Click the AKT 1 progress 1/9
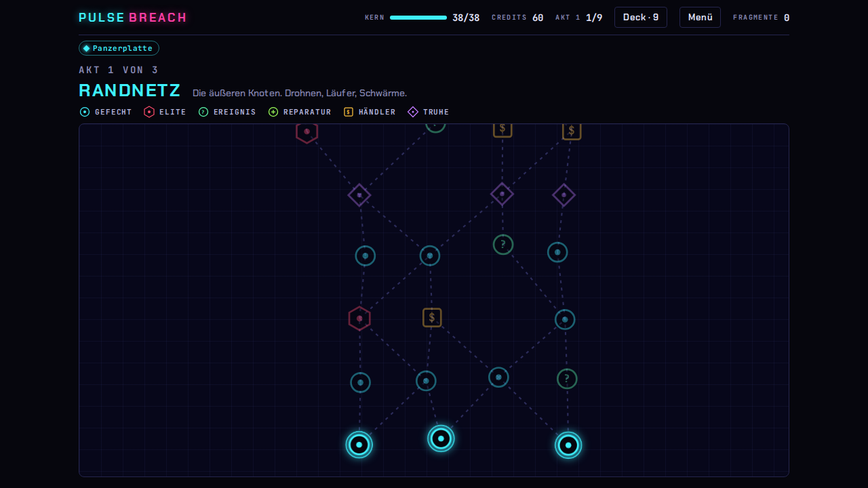This screenshot has width=868, height=488. coord(579,18)
